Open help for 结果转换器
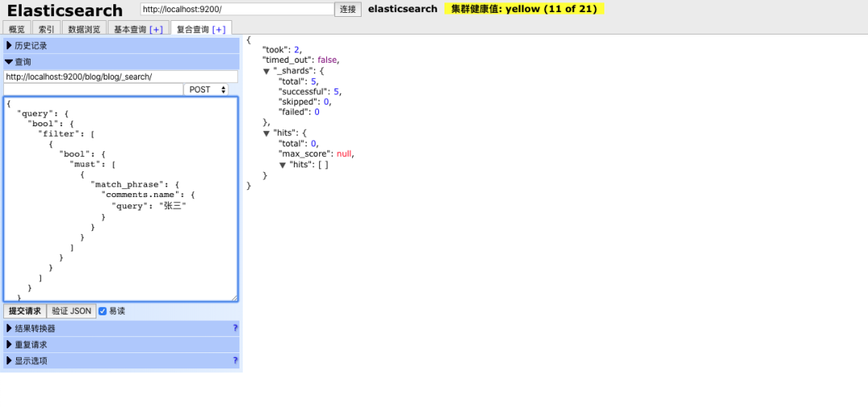 pyautogui.click(x=235, y=328)
